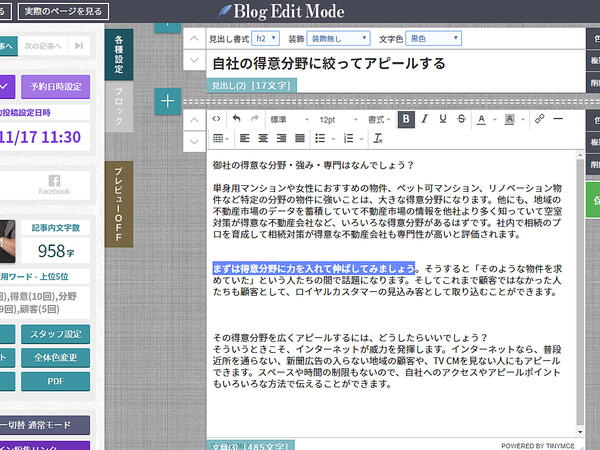This screenshot has width=600, height=450.
Task: Toggle the プレビューOFF side tab
Action: tap(119, 204)
